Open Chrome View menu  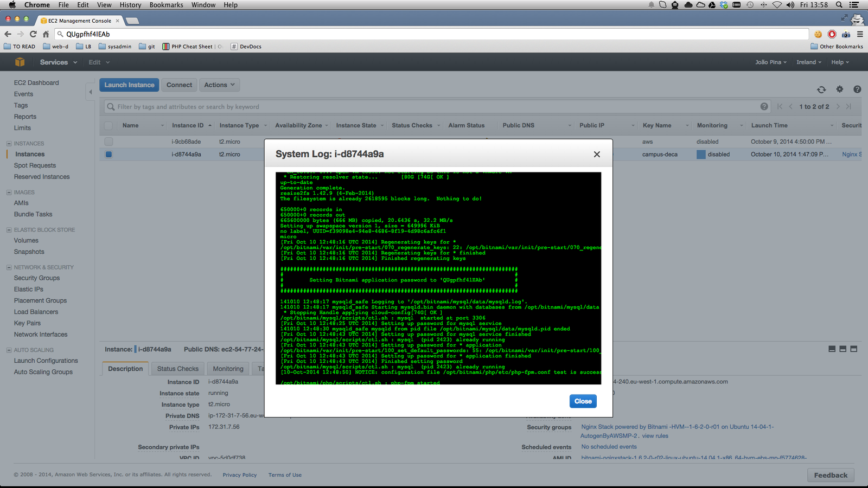click(x=104, y=5)
